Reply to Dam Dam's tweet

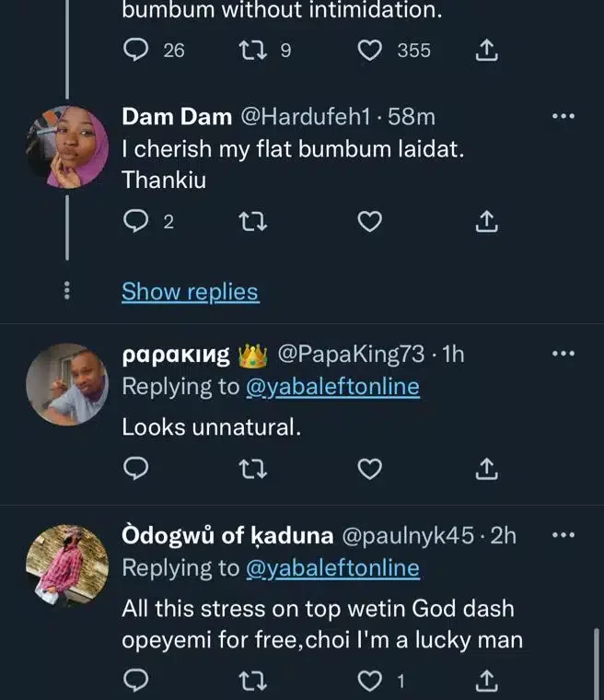(136, 221)
